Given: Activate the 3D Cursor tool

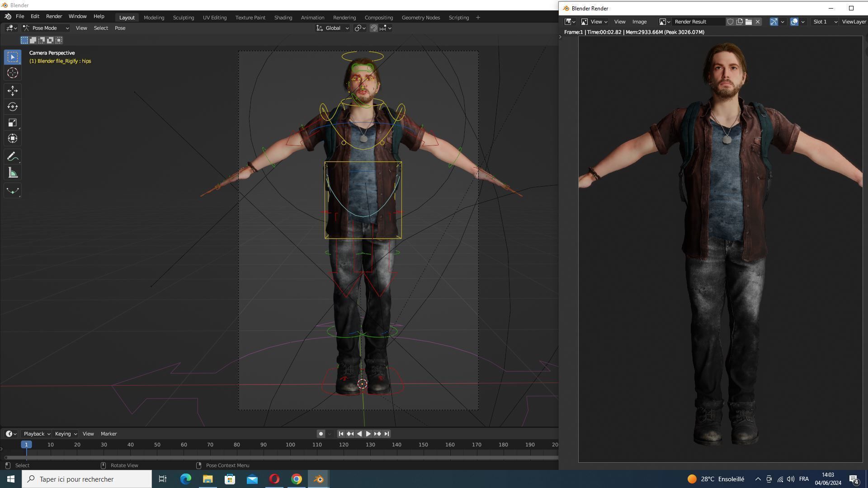Looking at the screenshot, I should pyautogui.click(x=13, y=73).
